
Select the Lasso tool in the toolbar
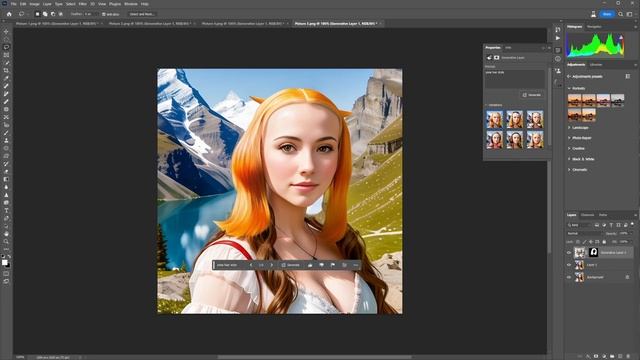pos(6,47)
